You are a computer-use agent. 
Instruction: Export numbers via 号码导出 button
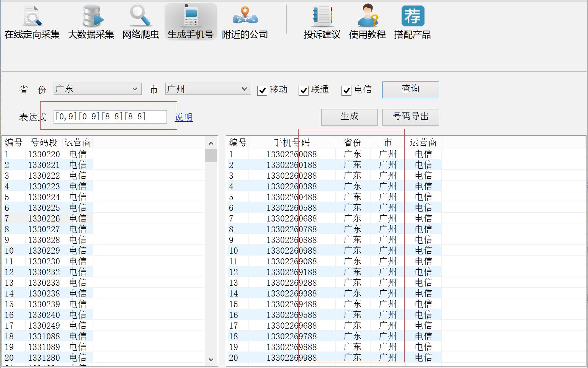[x=410, y=117]
